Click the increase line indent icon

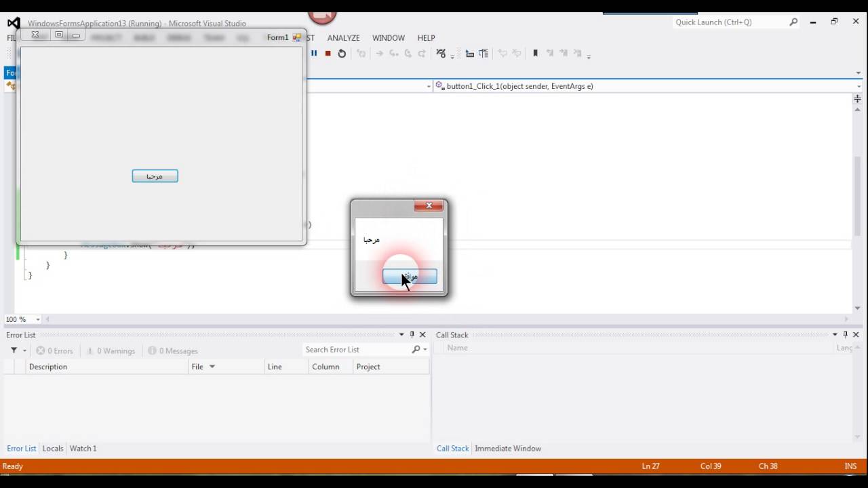484,54
